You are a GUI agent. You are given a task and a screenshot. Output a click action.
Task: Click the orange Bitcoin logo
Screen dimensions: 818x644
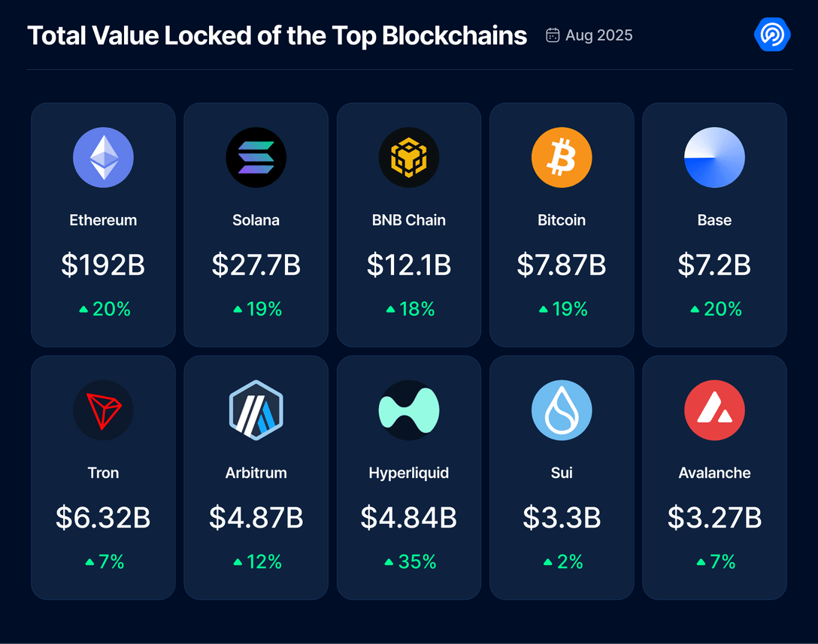562,158
